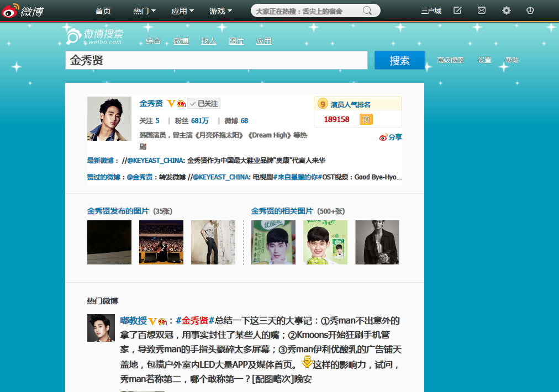Select the 应用 search tab
This screenshot has width=559, height=392.
264,41
